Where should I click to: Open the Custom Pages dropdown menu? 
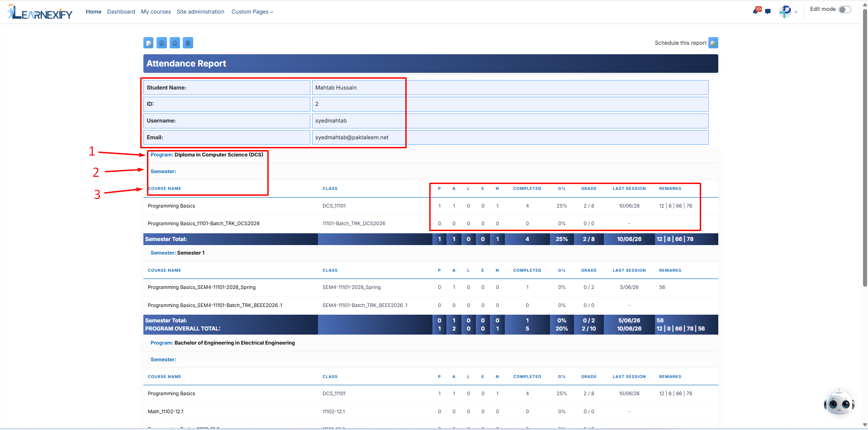pyautogui.click(x=252, y=12)
